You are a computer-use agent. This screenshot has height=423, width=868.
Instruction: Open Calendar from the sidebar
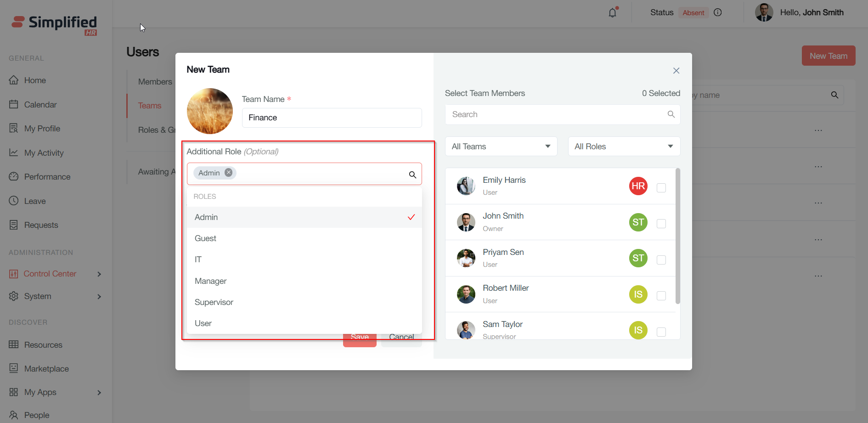[x=40, y=105]
